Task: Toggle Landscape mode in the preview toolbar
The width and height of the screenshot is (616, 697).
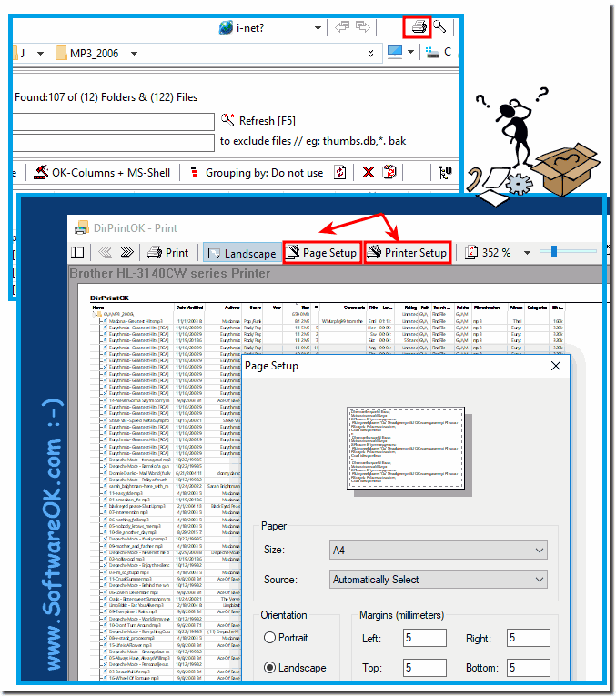Action: click(x=242, y=253)
